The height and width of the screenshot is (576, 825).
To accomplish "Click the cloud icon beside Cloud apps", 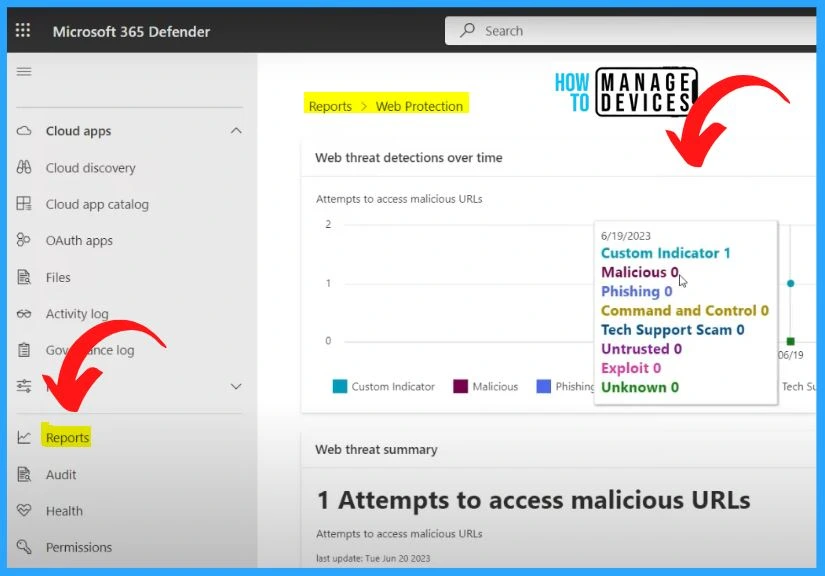I will tap(24, 130).
